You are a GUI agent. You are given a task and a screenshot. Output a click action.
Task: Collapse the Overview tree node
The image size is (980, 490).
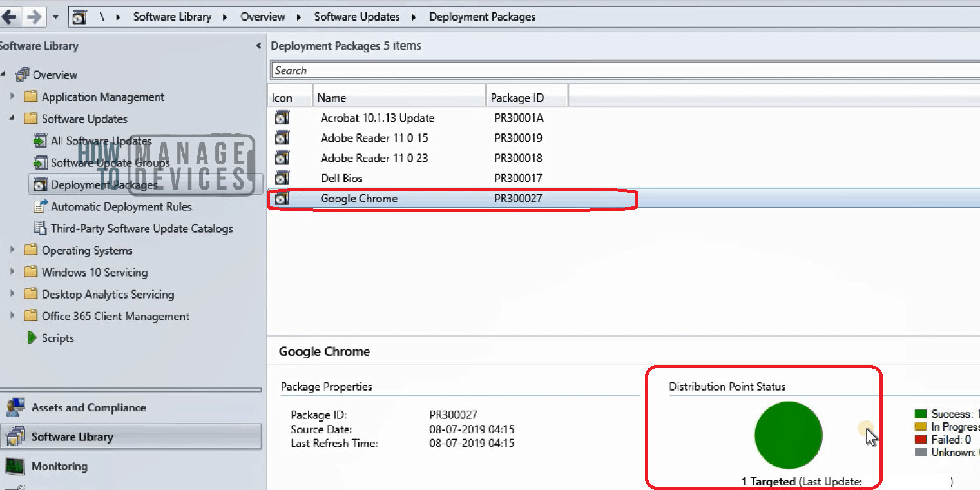pyautogui.click(x=3, y=75)
